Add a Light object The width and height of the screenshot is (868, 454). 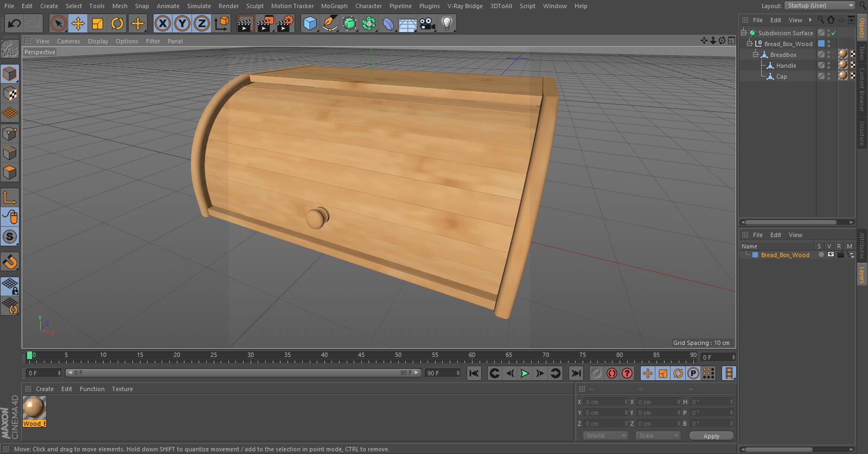pos(447,23)
